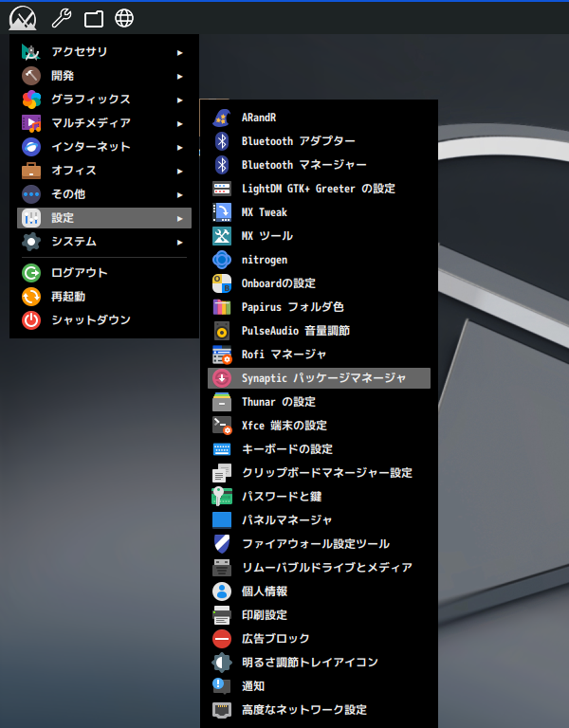Expand the インターネット submenu arrow

coord(180,147)
